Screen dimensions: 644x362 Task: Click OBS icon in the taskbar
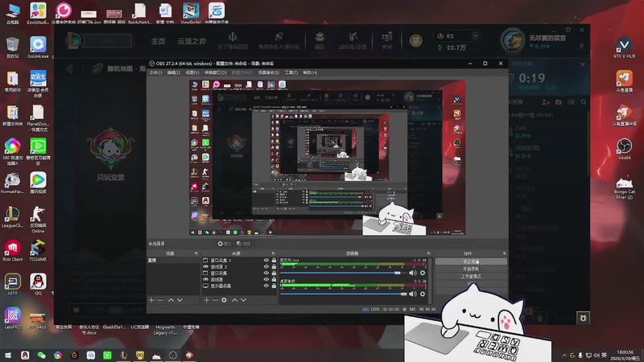[x=173, y=355]
